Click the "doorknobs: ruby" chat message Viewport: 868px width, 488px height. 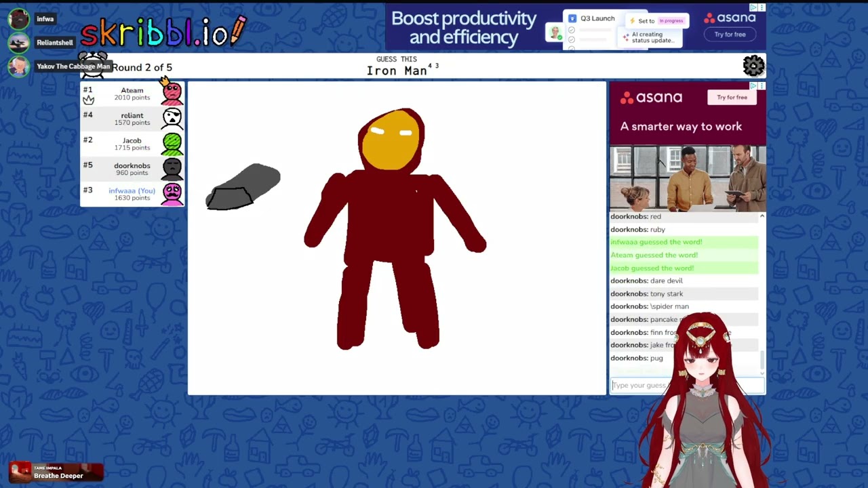[x=684, y=229]
